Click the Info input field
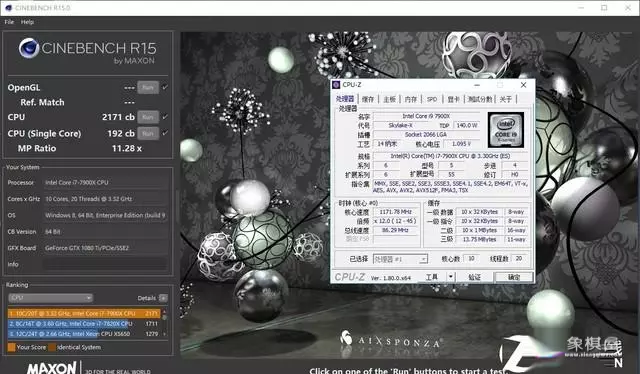Image resolution: width=640 pixels, height=374 pixels. point(106,264)
